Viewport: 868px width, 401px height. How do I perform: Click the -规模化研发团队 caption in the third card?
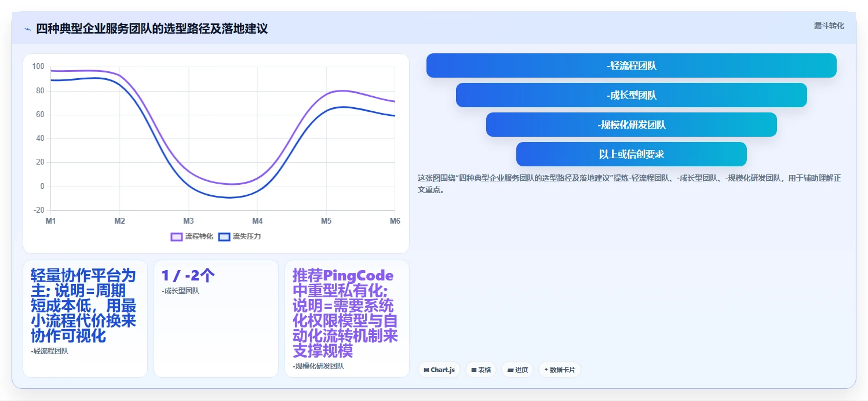coord(319,366)
